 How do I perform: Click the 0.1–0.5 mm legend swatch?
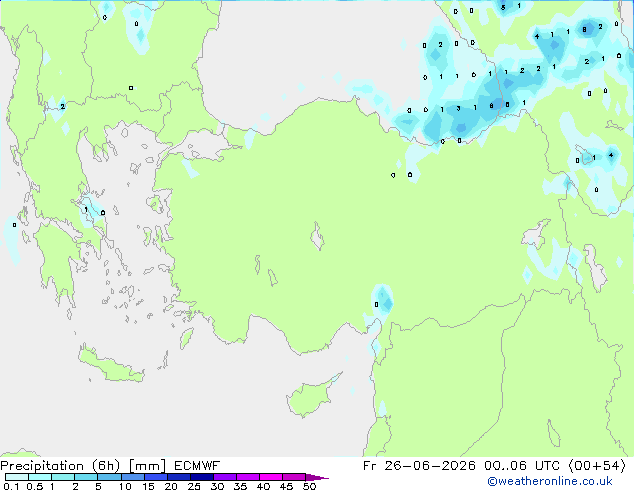(x=17, y=477)
